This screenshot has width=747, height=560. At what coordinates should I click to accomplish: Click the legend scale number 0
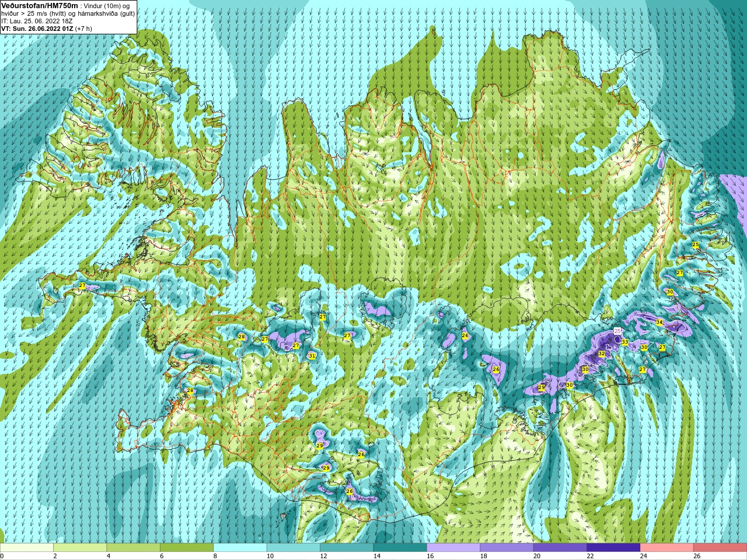click(x=2, y=556)
